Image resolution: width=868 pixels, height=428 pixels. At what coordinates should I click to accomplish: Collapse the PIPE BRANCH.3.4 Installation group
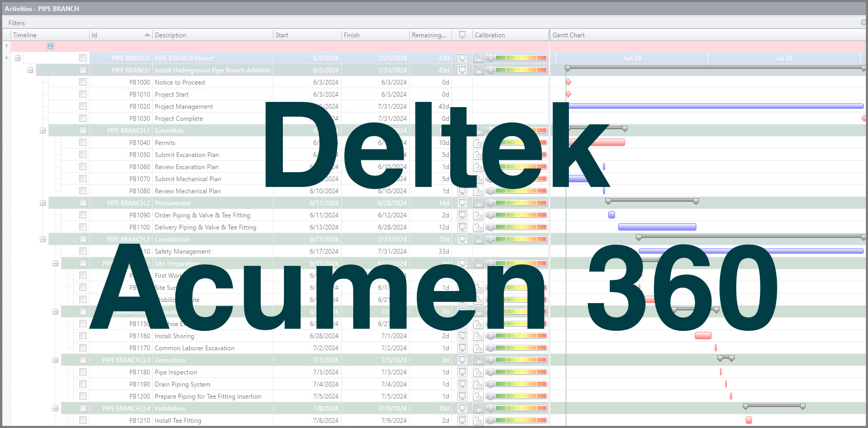(x=56, y=408)
